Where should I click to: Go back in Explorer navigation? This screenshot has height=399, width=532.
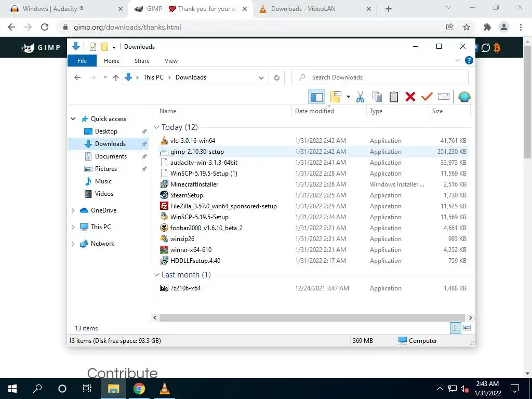click(x=77, y=77)
